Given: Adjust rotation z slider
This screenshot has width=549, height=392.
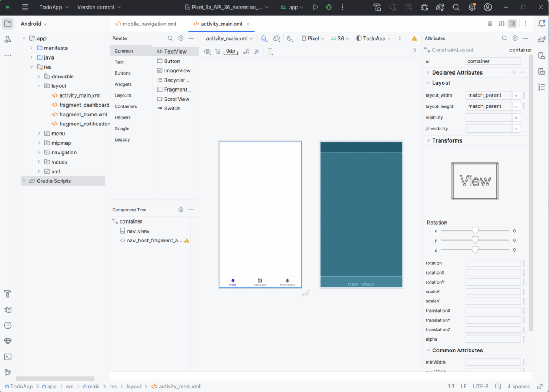Looking at the screenshot, I should coord(475,249).
